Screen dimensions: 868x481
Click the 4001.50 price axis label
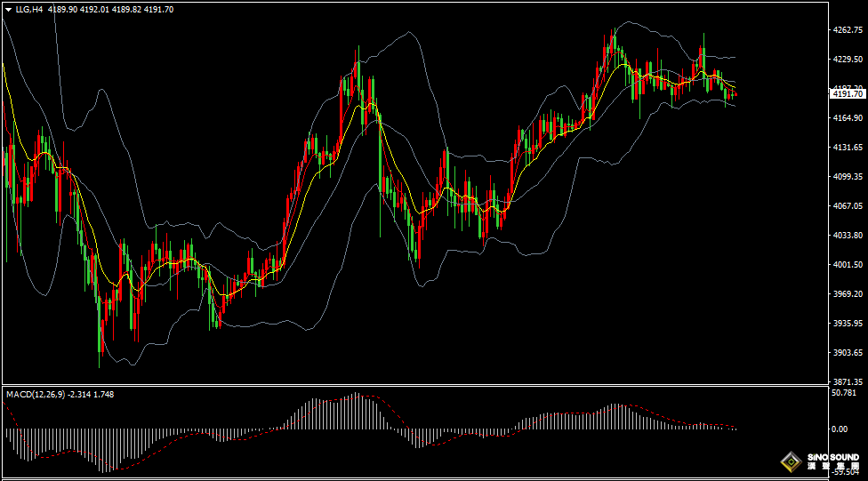847,265
